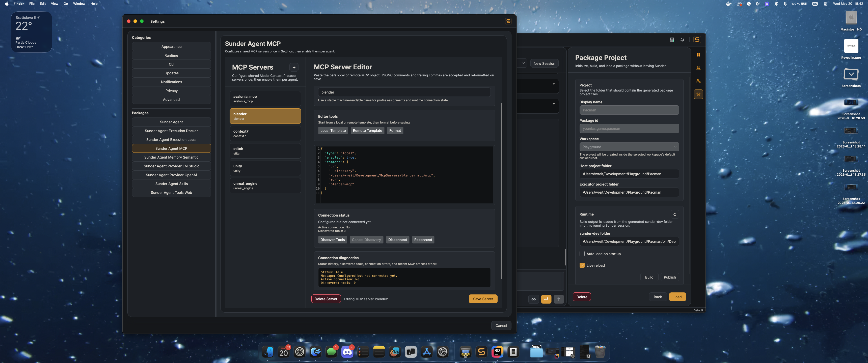The width and height of the screenshot is (868, 363).
Task: Click the Sunder logo button in main window
Action: (697, 40)
